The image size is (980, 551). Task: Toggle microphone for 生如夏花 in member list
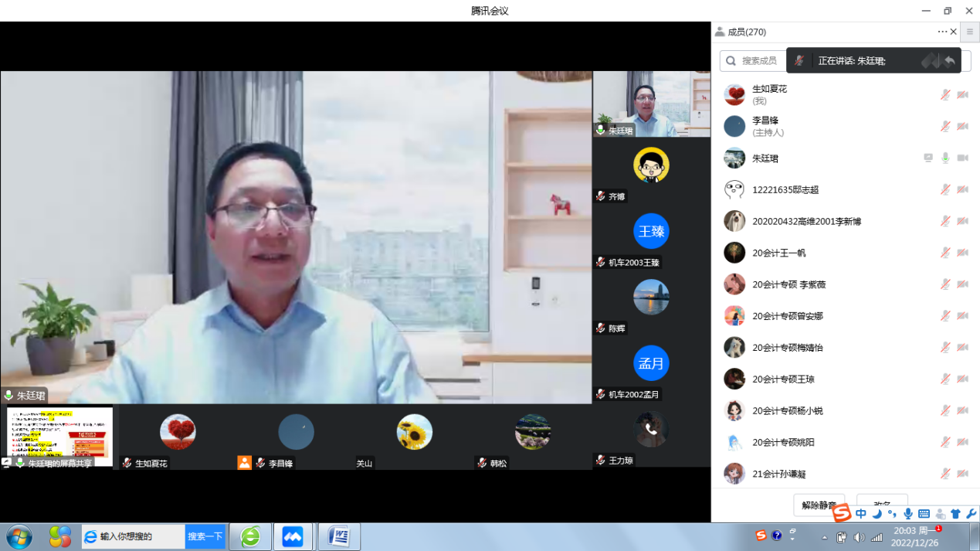coord(945,94)
